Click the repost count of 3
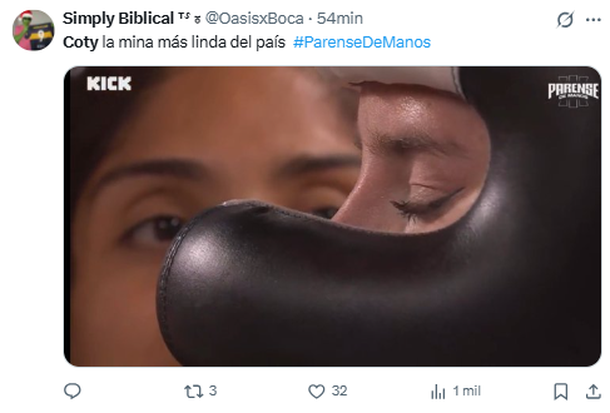 [212, 390]
